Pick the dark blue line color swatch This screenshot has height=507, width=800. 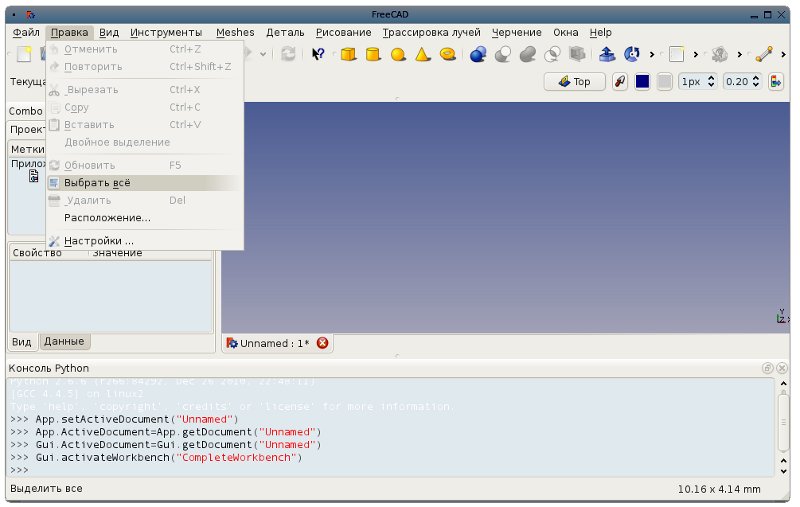pyautogui.click(x=642, y=82)
